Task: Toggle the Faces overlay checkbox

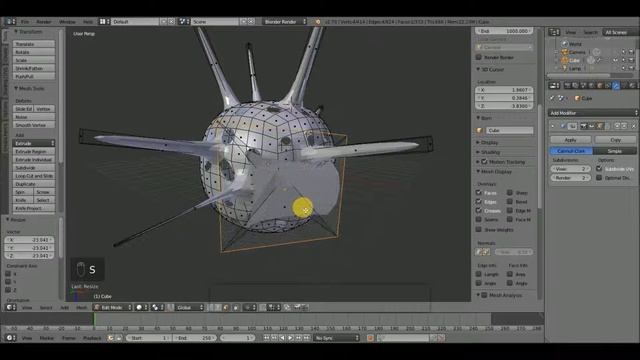Action: pyautogui.click(x=478, y=192)
